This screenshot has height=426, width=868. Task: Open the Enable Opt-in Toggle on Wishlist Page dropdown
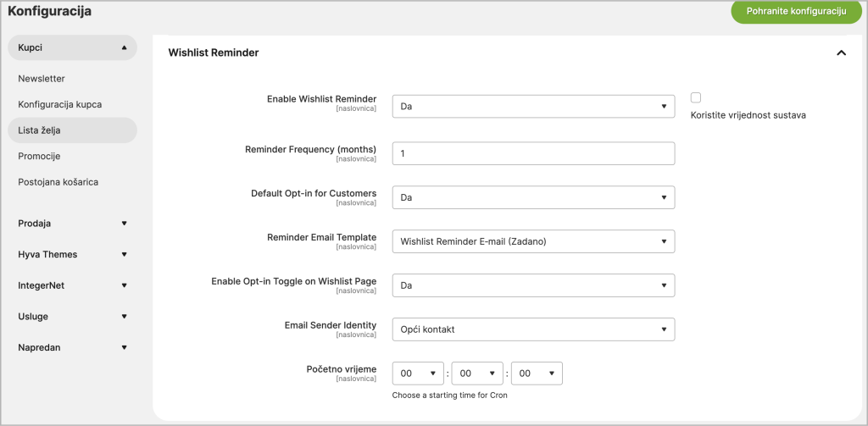point(534,285)
